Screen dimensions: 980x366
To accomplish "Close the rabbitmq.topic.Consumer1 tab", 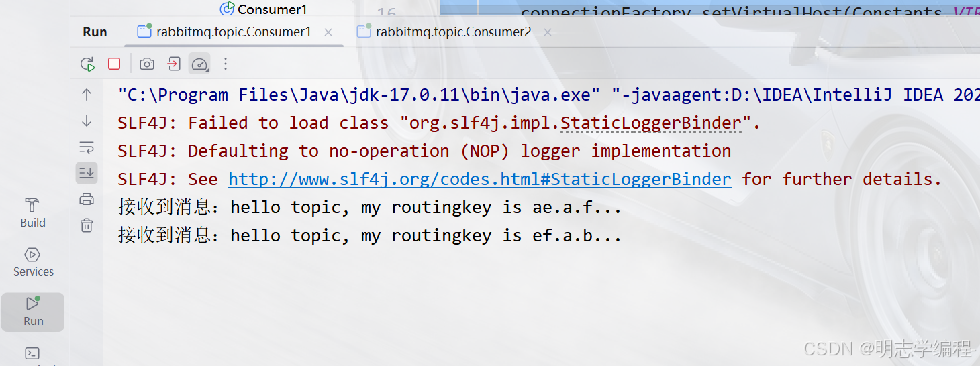I will pyautogui.click(x=328, y=32).
